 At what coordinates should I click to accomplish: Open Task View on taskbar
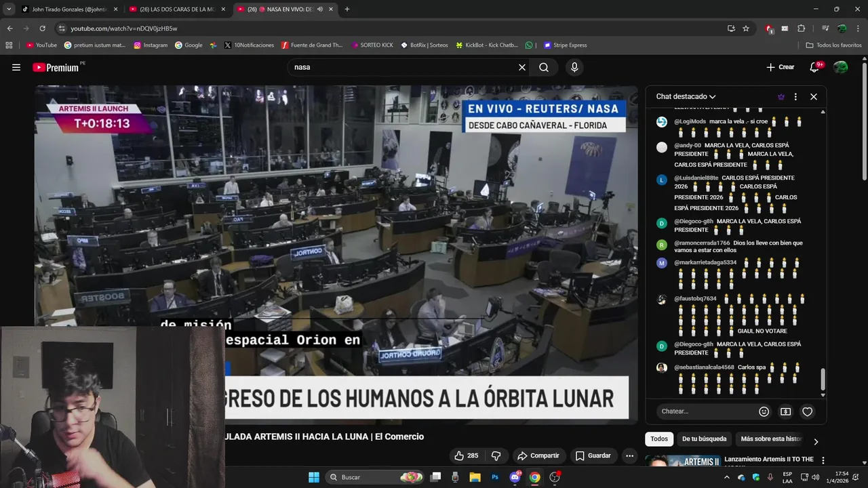pos(436,477)
